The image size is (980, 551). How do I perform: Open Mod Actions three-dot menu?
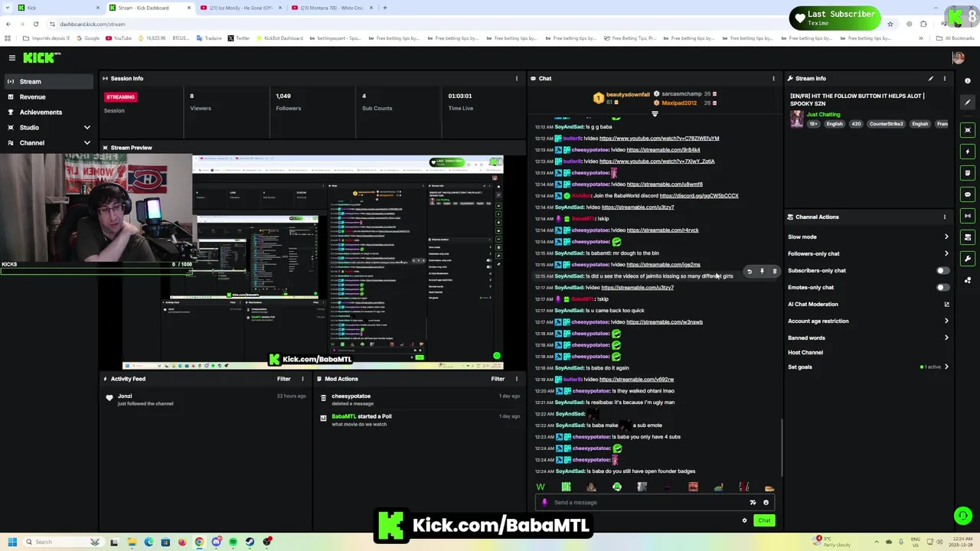point(516,379)
